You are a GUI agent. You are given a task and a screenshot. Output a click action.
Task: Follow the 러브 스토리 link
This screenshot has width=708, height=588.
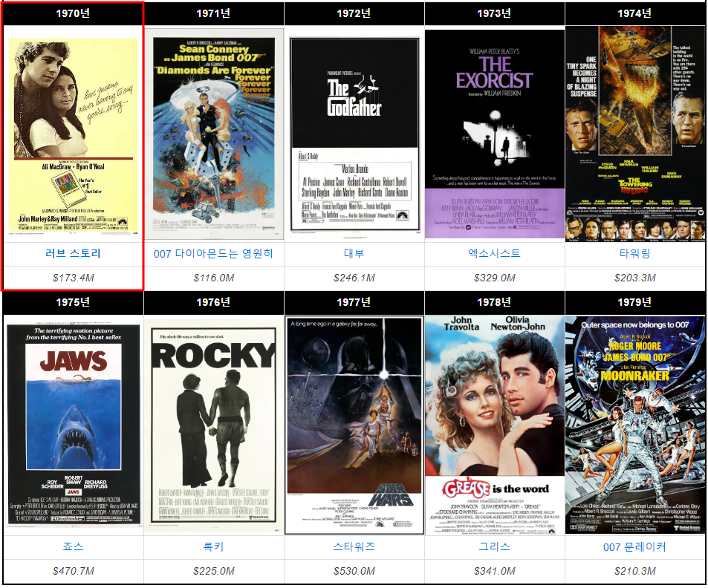(x=73, y=253)
